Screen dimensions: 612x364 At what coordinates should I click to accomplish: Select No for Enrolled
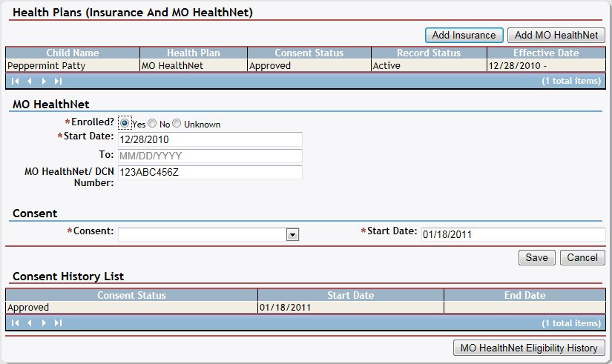coord(152,124)
